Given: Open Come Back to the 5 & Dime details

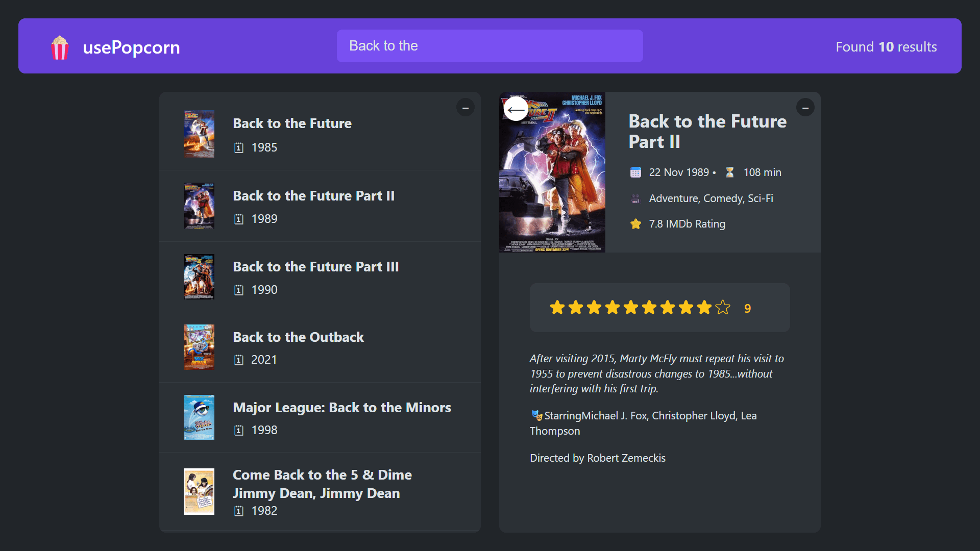Looking at the screenshot, I should (322, 484).
